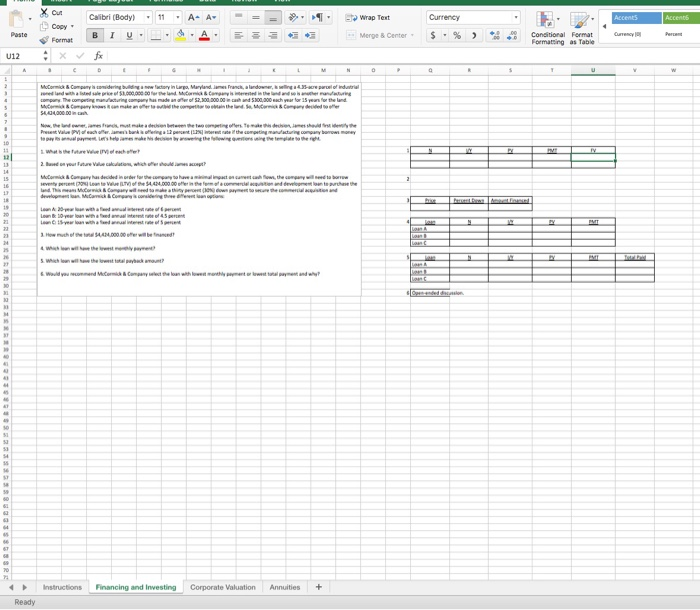Increase the cell indent
700x610 pixels.
310,35
